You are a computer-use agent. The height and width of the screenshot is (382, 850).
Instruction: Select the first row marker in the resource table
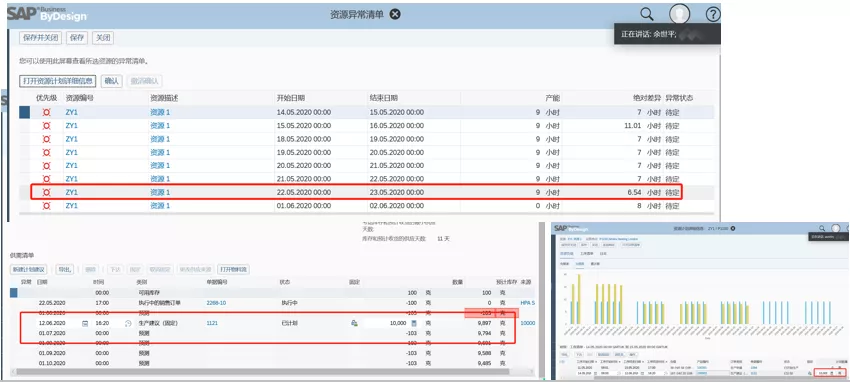24,113
